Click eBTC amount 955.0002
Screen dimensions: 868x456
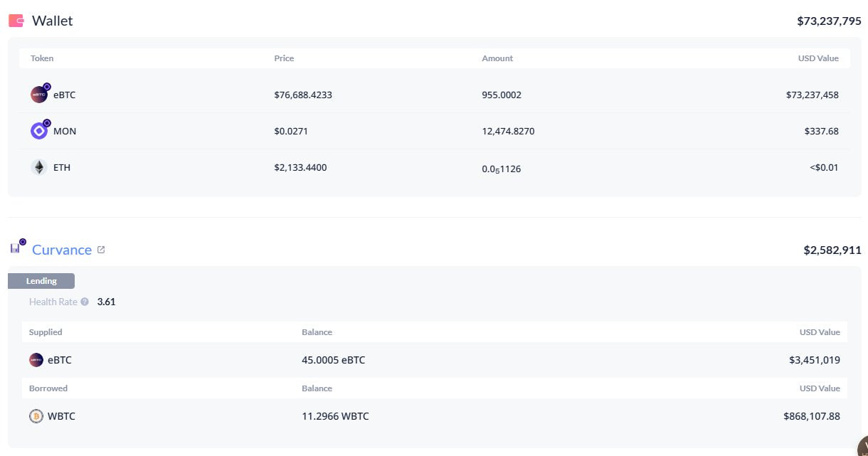point(502,95)
